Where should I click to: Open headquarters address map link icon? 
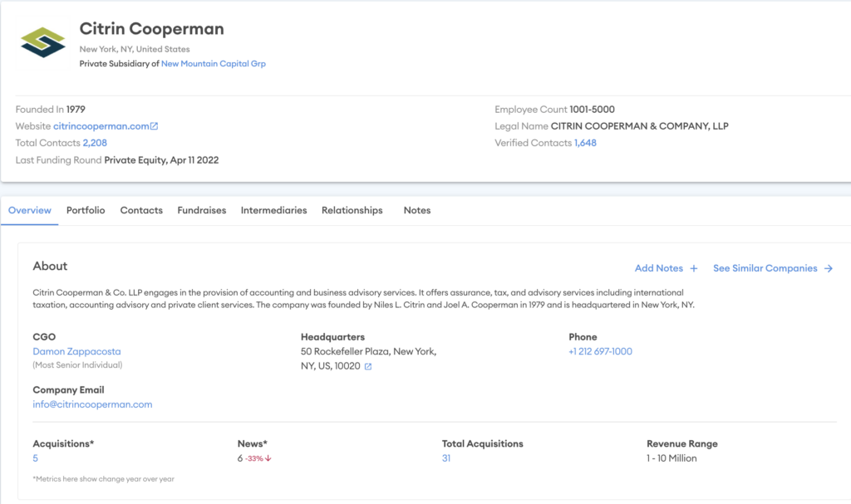[x=368, y=366]
